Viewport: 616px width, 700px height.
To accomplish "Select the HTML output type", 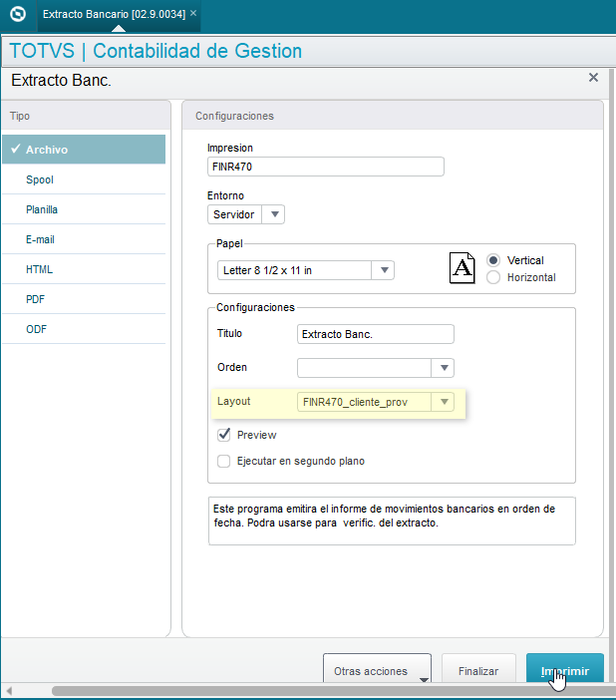I will click(x=84, y=269).
